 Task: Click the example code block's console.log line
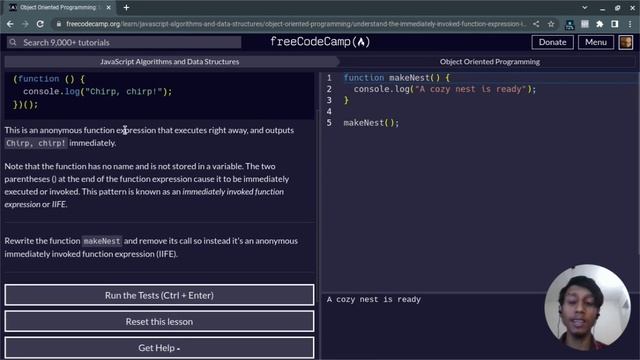98,91
